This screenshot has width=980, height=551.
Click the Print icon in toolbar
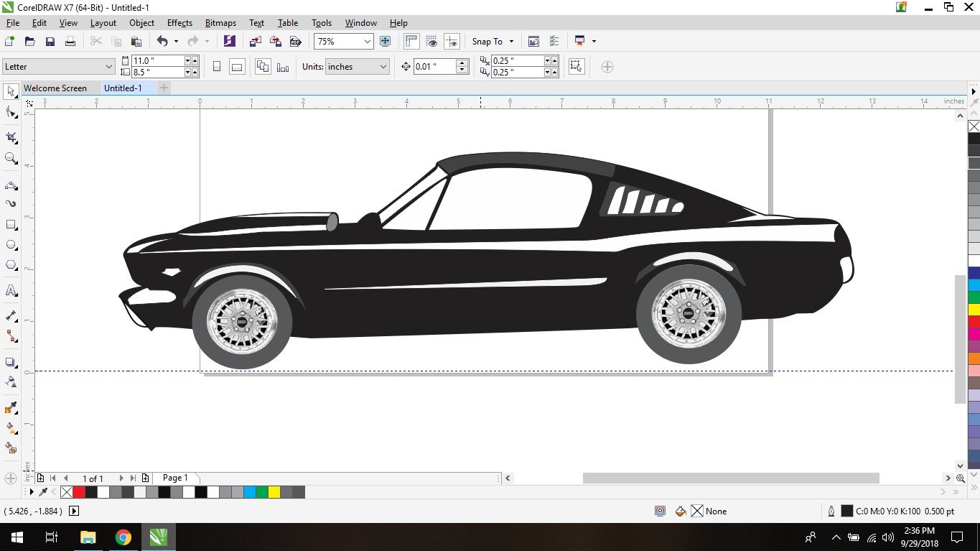(70, 42)
